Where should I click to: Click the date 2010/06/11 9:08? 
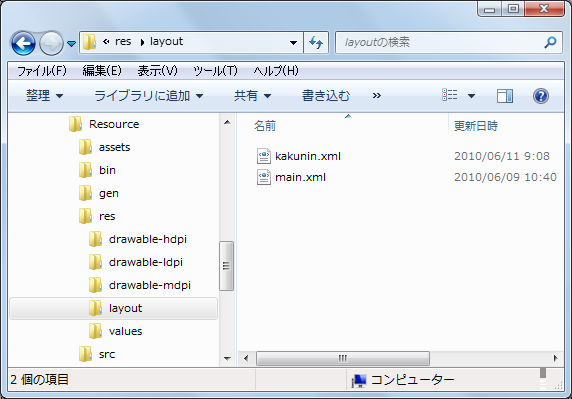[x=502, y=156]
